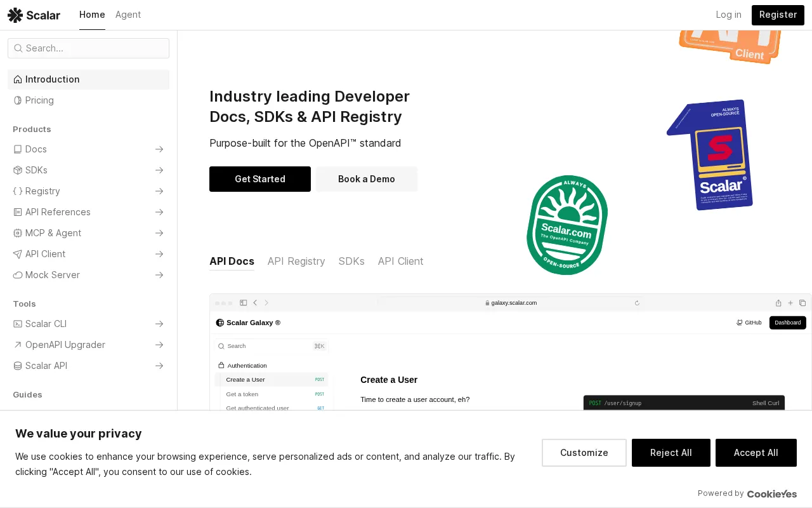Click the new tab plus icon in preview
Screen dimensions: 812x508
[x=790, y=303]
